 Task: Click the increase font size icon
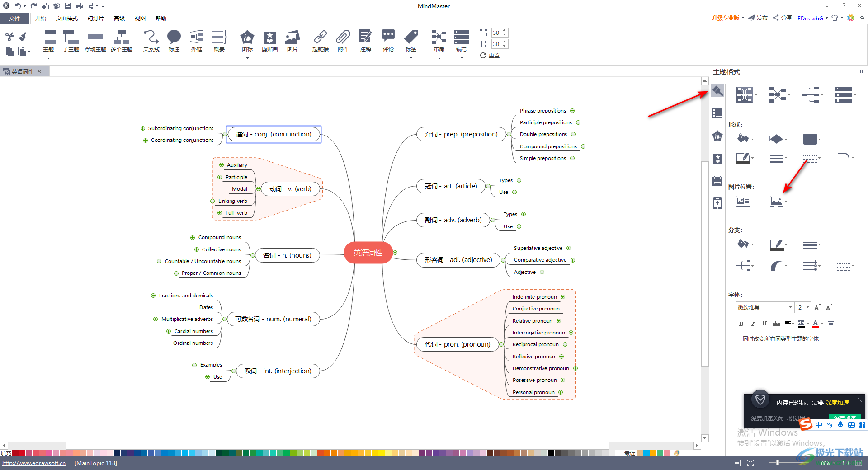coord(817,308)
